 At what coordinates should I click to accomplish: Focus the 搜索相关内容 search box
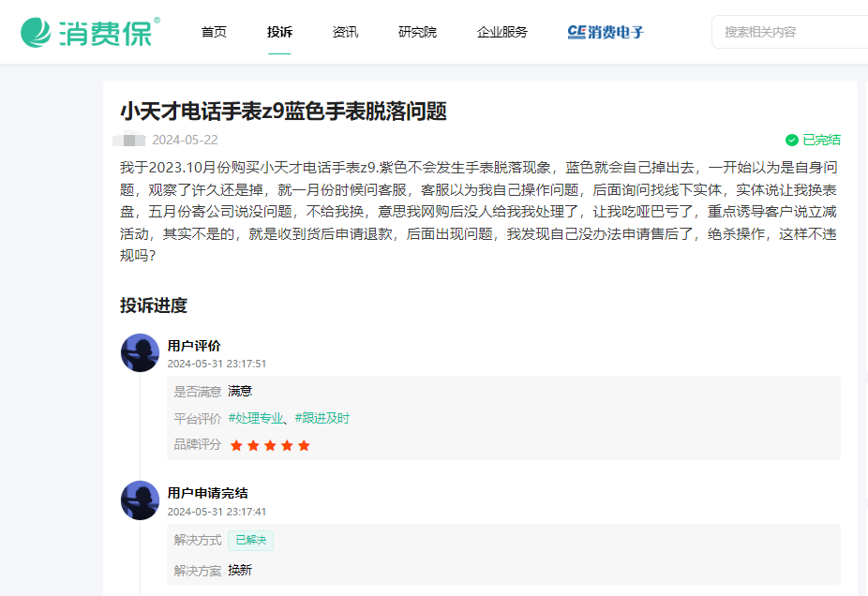790,32
